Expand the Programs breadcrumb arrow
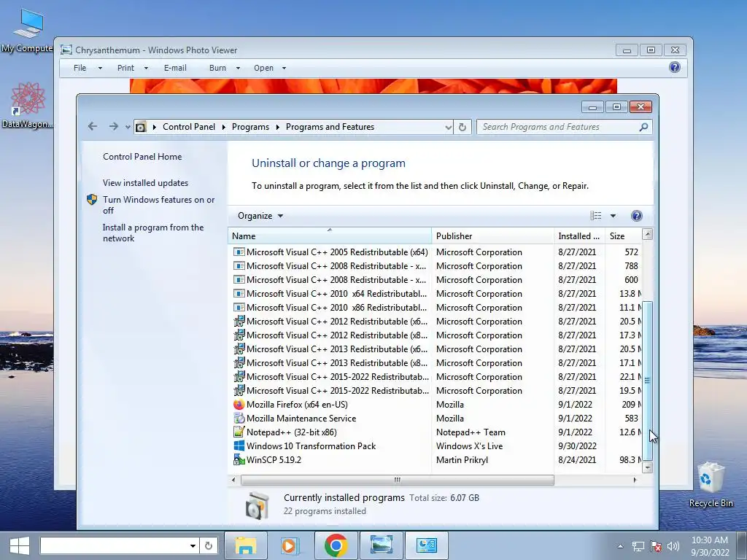Viewport: 747px width, 560px height. coord(277,127)
